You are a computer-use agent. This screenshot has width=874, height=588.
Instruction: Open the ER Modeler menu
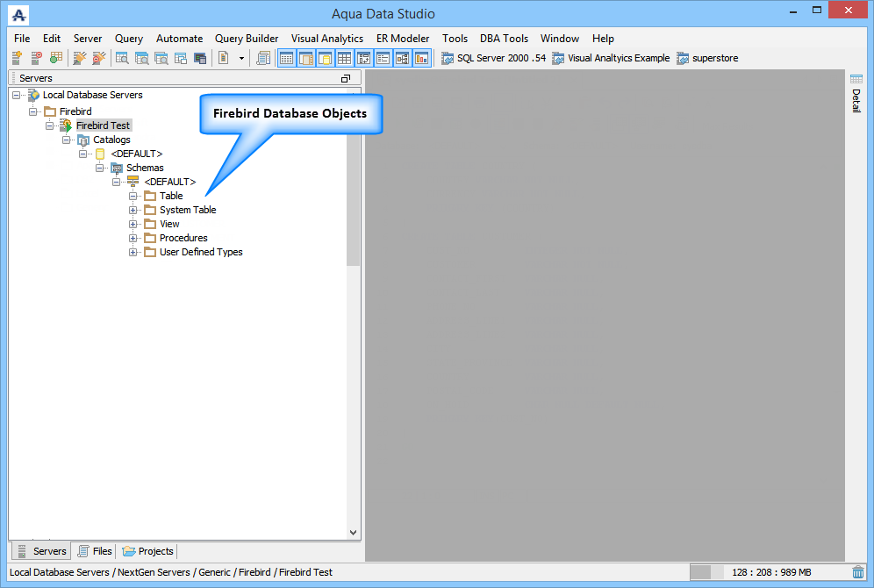[x=403, y=39]
